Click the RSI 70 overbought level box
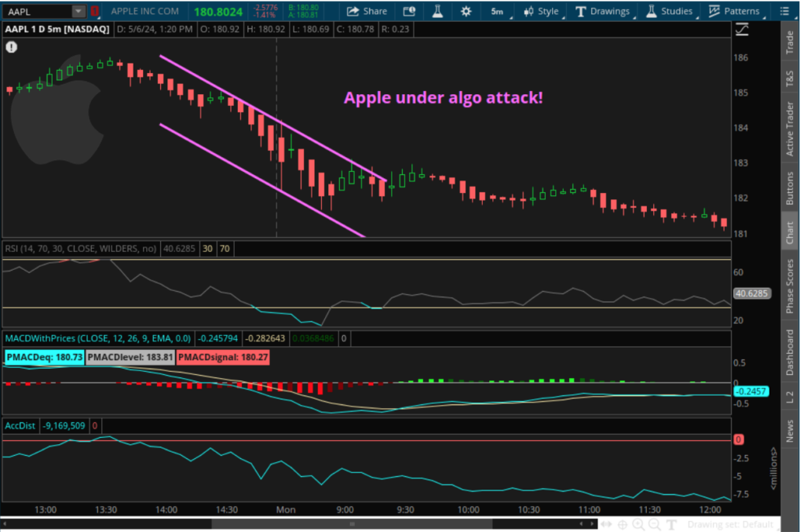This screenshot has width=804, height=532. coord(225,249)
